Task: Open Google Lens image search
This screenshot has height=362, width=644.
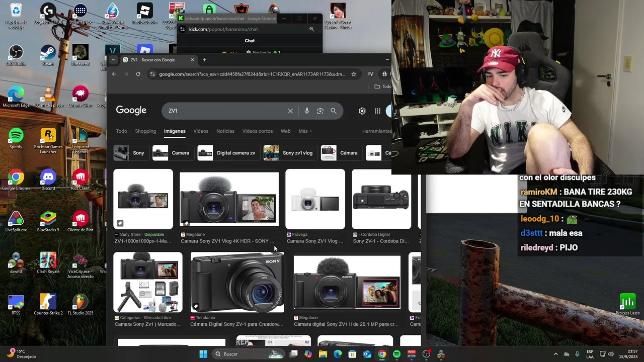Action: click(320, 111)
